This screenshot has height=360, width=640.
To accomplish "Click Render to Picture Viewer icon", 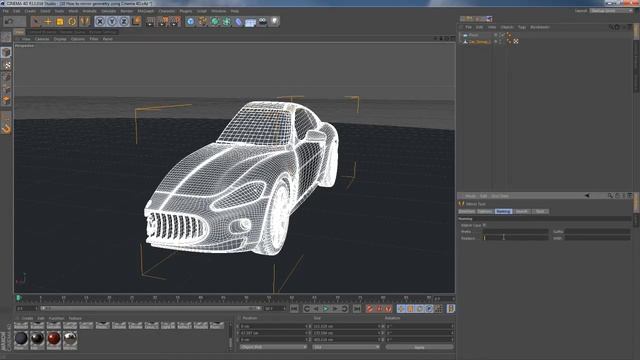I will coord(163,21).
